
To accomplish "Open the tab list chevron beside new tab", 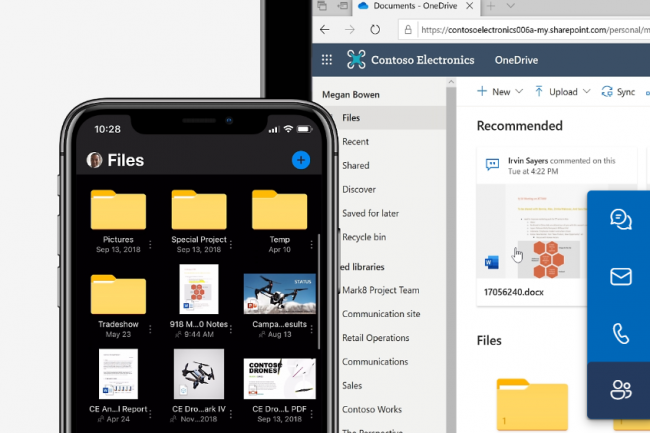I will pyautogui.click(x=511, y=6).
